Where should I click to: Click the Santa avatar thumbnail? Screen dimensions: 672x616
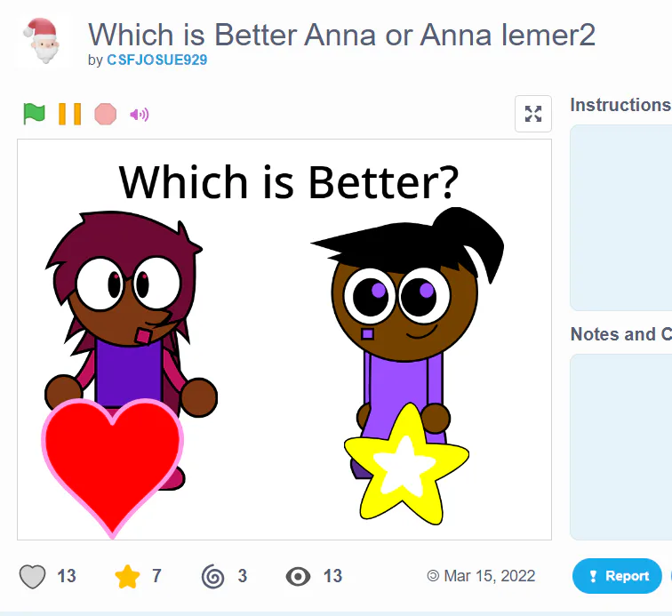tap(43, 40)
